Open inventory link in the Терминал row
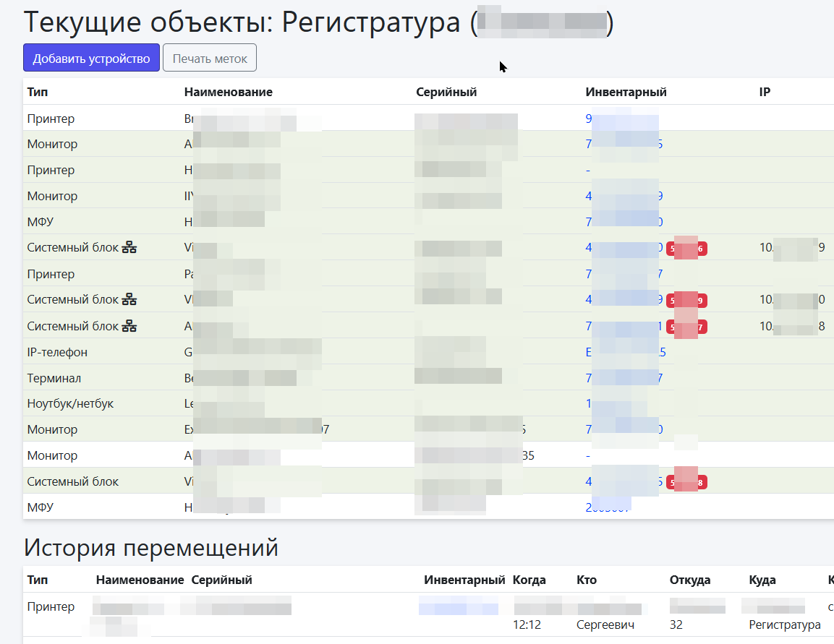 click(x=624, y=378)
